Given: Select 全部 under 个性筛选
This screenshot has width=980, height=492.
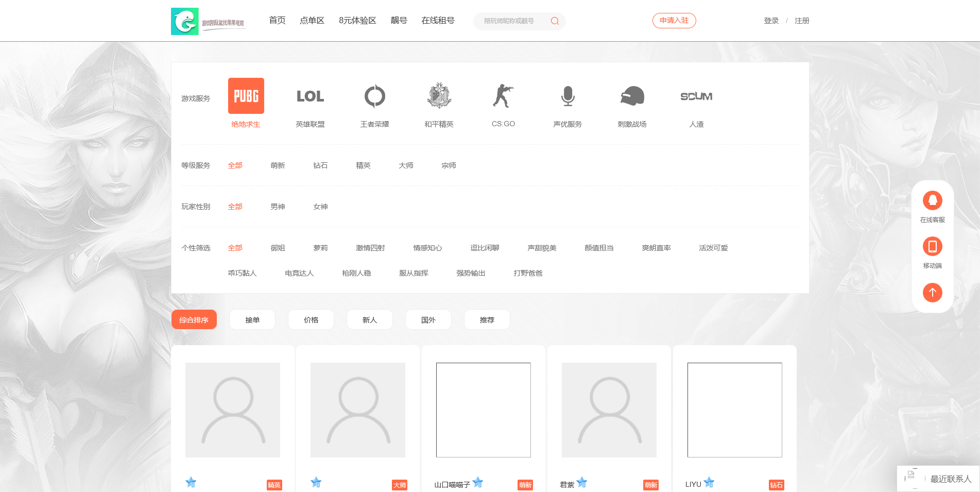Looking at the screenshot, I should tap(235, 248).
